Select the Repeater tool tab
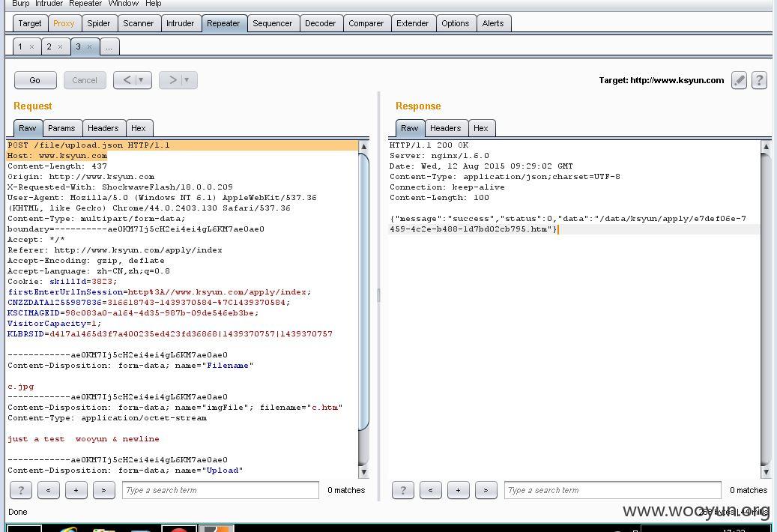The height and width of the screenshot is (532, 777). click(x=223, y=23)
